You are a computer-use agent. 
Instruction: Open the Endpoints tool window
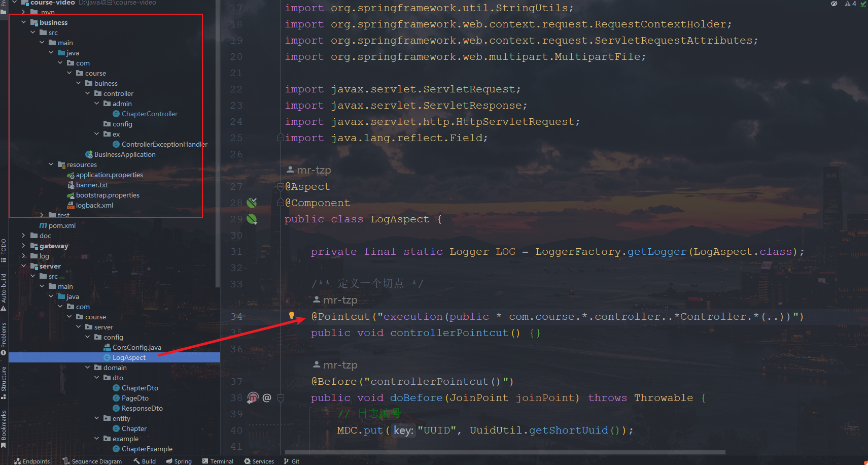click(32, 461)
